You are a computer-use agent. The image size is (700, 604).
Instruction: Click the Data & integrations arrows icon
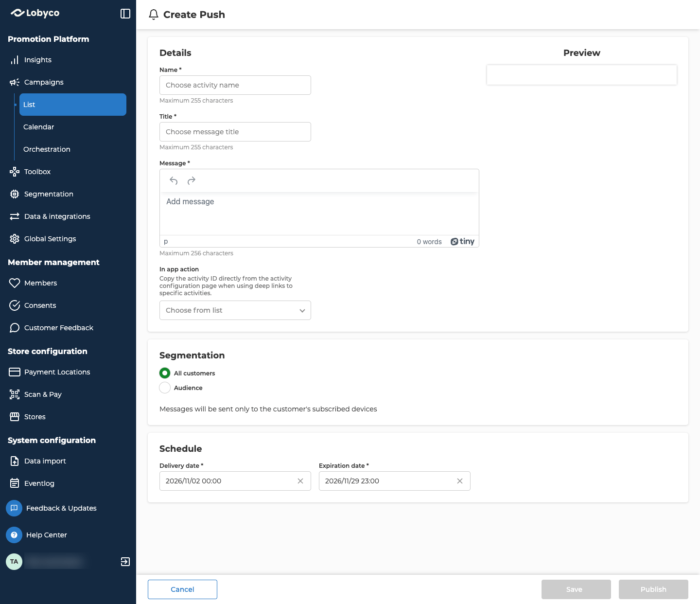15,216
